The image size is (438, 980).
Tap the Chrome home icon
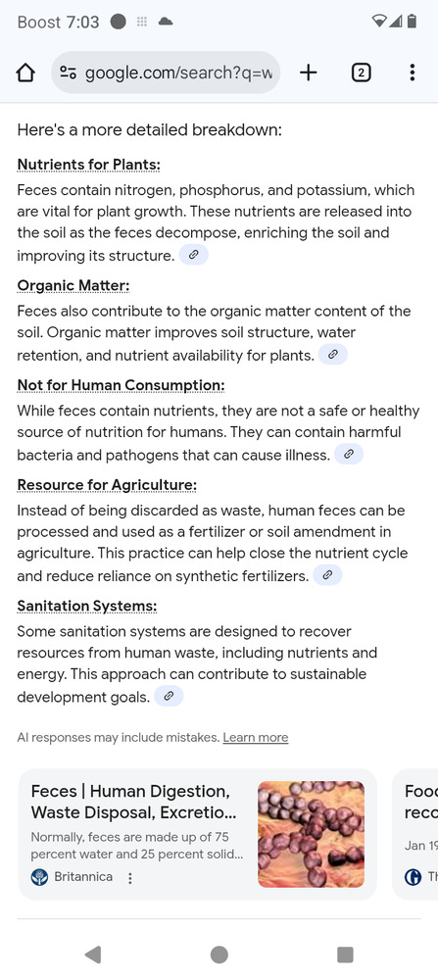point(24,73)
